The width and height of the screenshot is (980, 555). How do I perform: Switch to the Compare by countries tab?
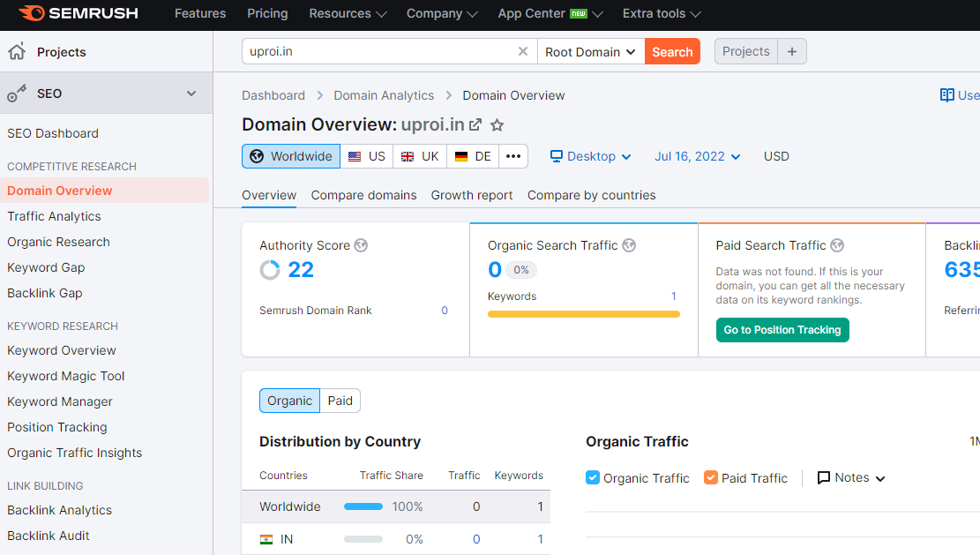click(x=591, y=195)
